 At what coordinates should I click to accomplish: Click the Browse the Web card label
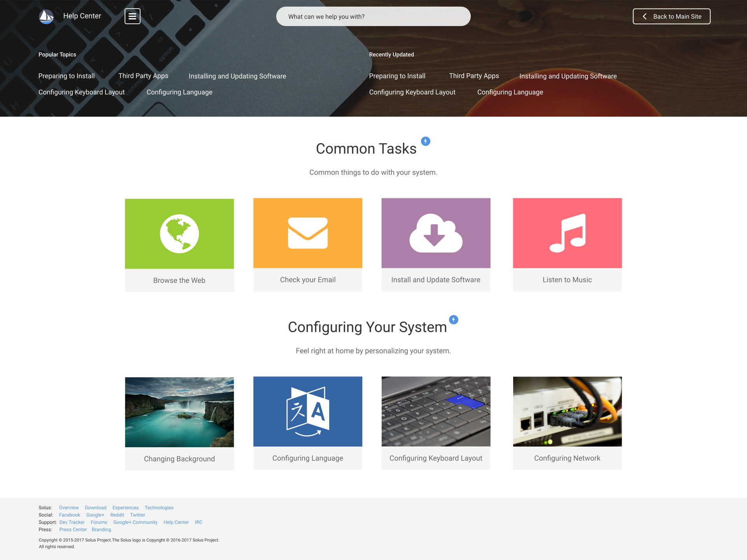click(x=179, y=280)
